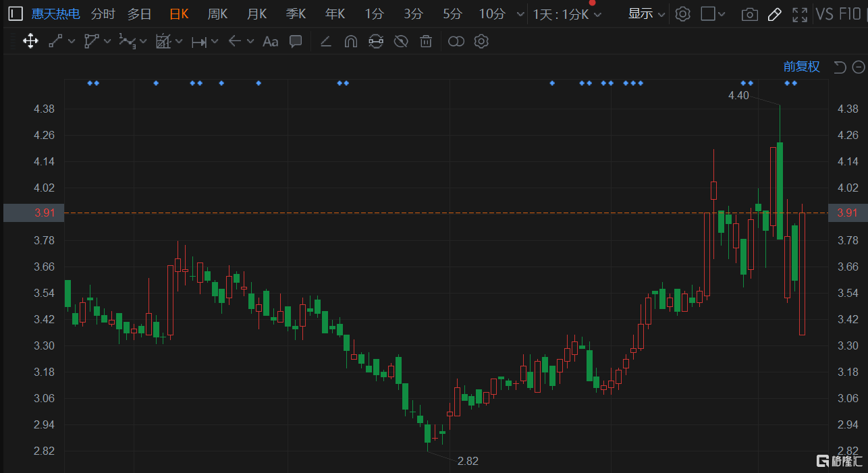Open chart settings gear in top bar

[683, 14]
